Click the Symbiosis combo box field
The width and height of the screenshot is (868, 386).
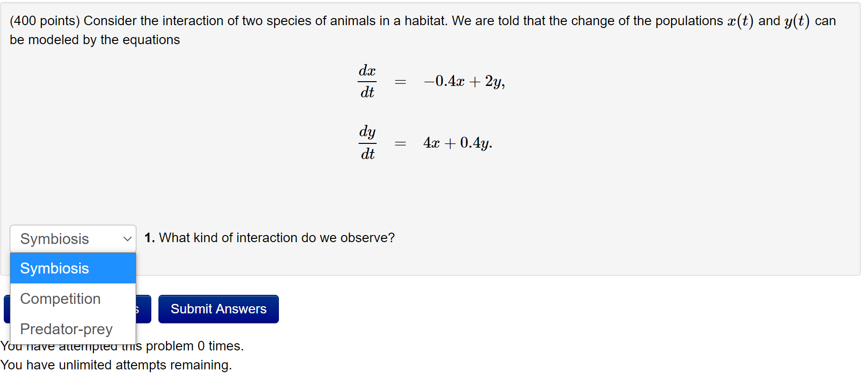[66, 239]
